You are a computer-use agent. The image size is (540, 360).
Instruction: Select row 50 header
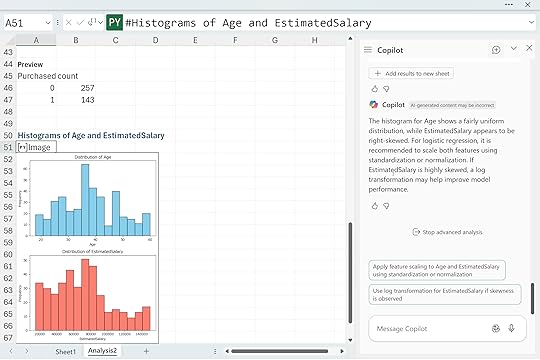click(8, 135)
